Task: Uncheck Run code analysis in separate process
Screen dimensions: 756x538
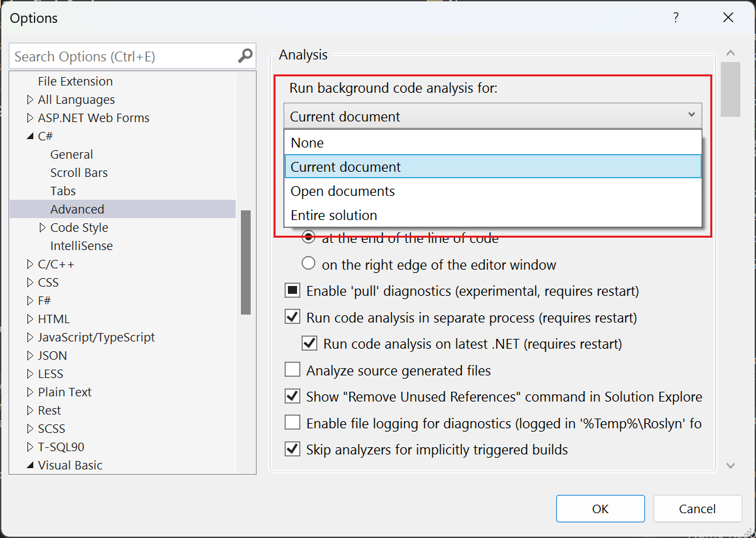Action: (292, 316)
